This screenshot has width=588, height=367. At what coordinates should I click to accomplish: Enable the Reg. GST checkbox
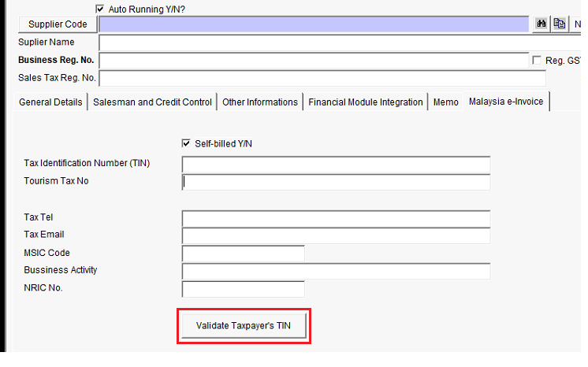click(538, 61)
